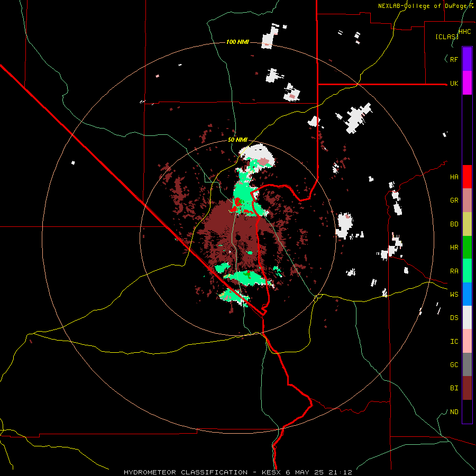
Task: Pick the RA mint green legend swatch
Action: pos(467,271)
